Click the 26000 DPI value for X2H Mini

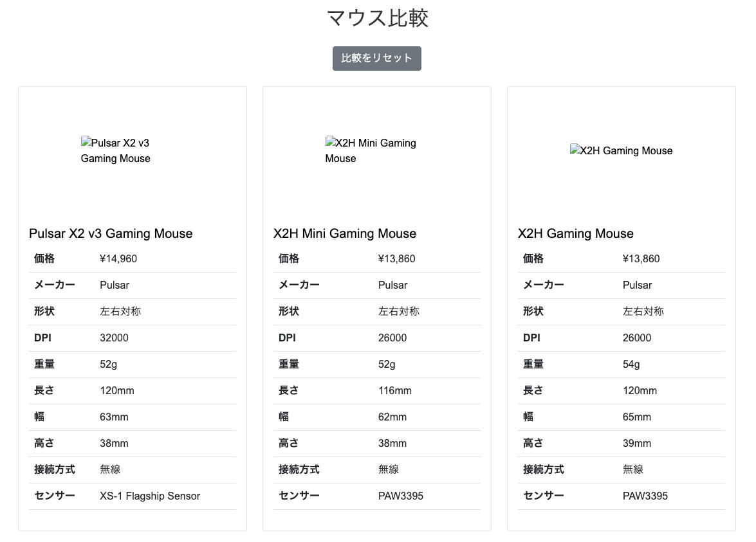392,338
